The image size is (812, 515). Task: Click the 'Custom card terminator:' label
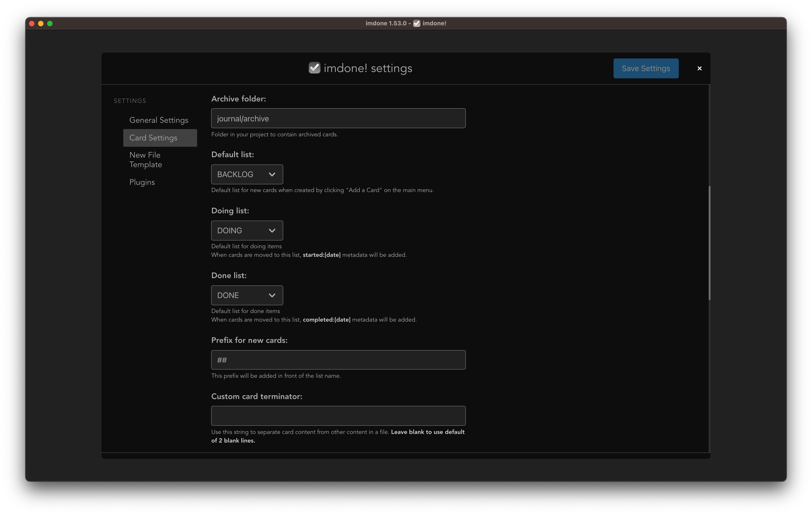click(x=257, y=396)
